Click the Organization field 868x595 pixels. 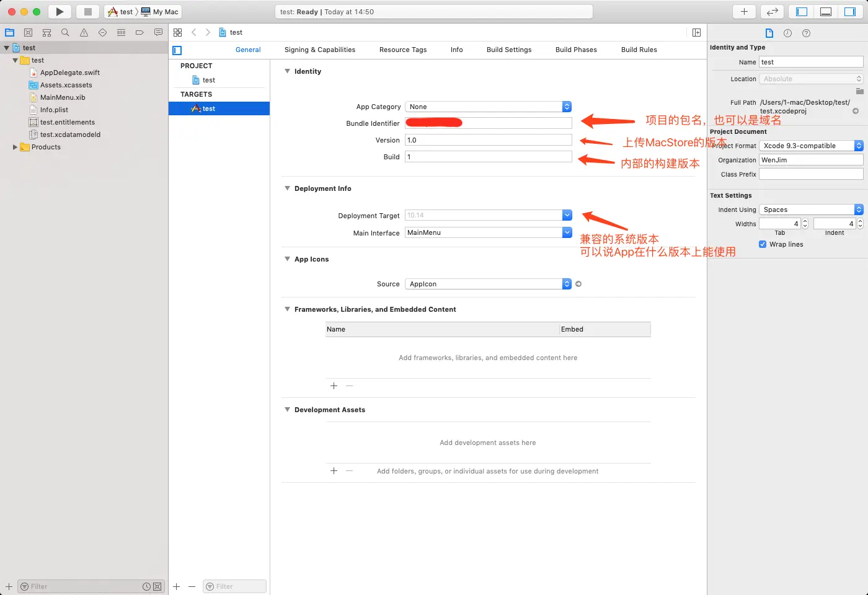click(811, 160)
